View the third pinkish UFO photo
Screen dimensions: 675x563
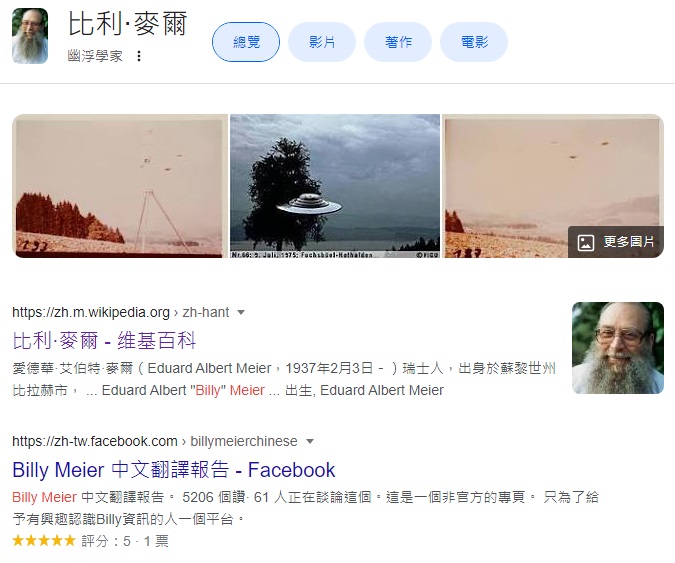pyautogui.click(x=553, y=186)
